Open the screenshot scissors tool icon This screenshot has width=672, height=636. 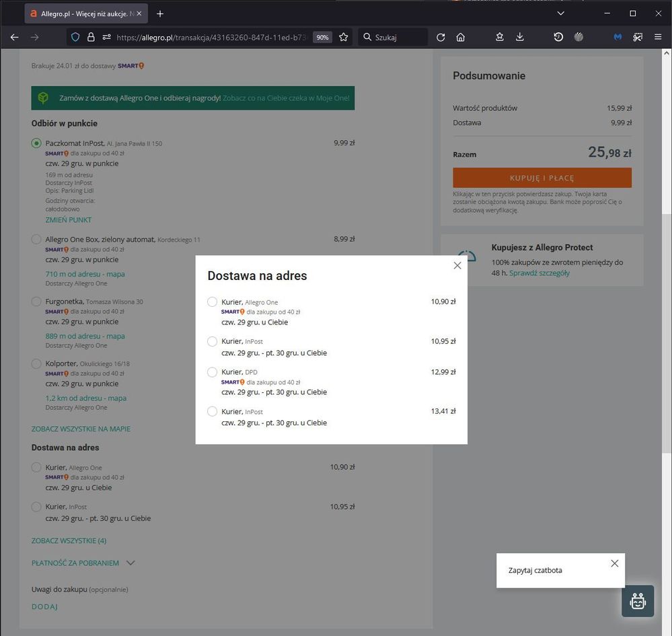(x=638, y=37)
